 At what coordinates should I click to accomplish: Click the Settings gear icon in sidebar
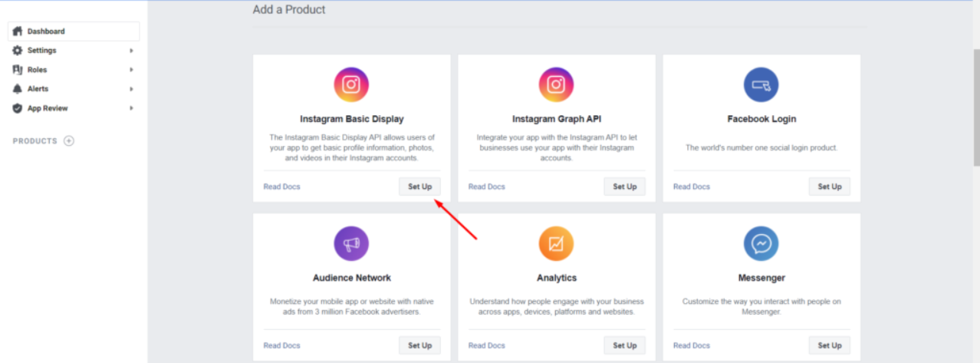[x=18, y=51]
